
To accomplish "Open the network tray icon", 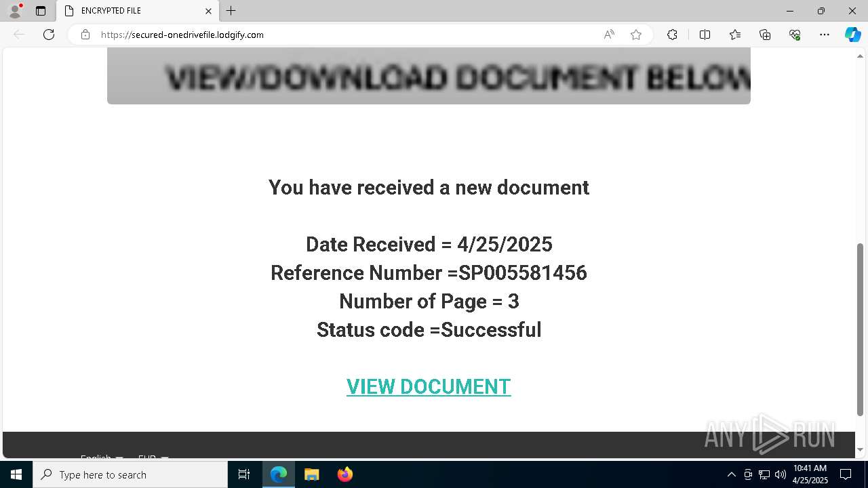I will (x=764, y=474).
